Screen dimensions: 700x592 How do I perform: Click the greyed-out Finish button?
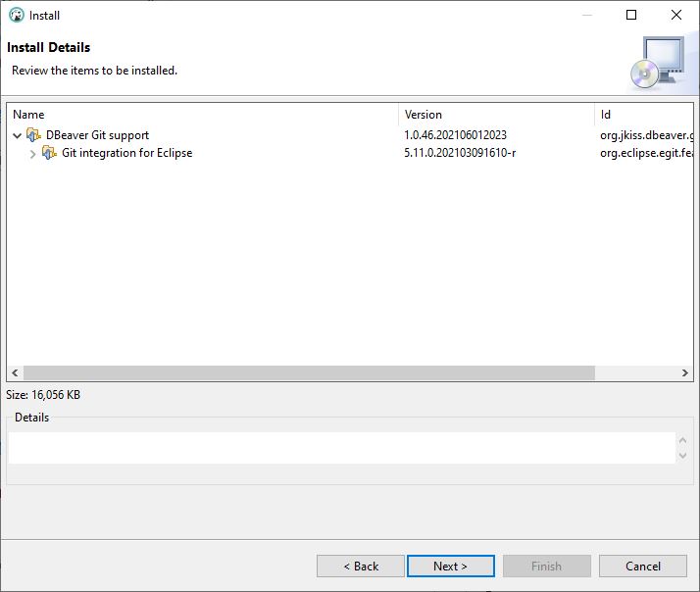[x=547, y=567]
